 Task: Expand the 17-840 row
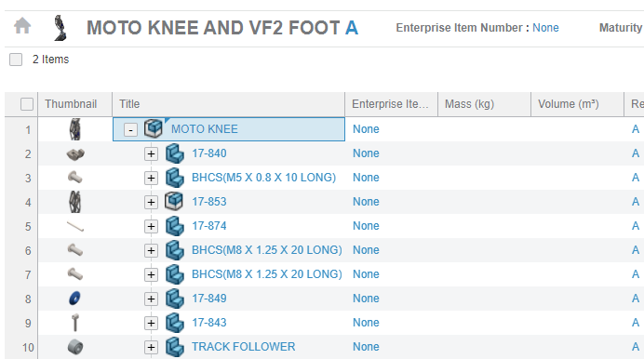[x=151, y=153]
